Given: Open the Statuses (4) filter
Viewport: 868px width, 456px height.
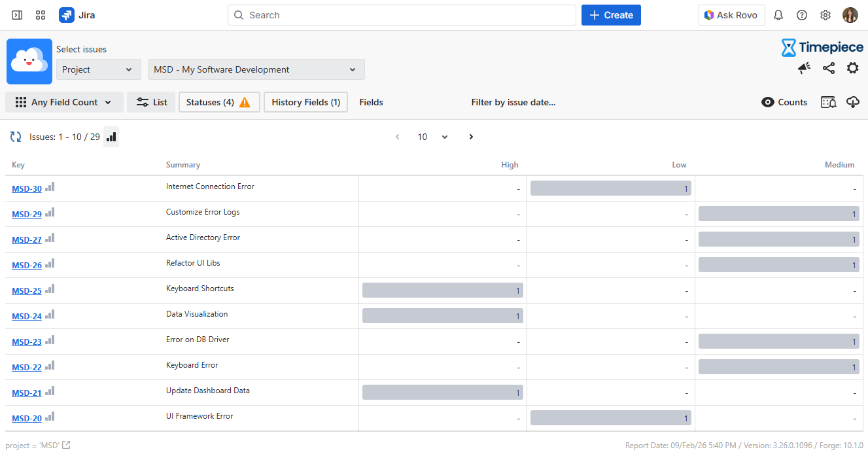Looking at the screenshot, I should tap(218, 102).
